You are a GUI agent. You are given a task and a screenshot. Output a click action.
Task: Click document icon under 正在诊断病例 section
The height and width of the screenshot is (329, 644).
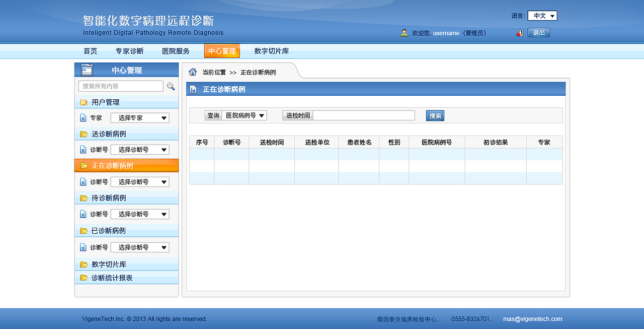(x=84, y=182)
